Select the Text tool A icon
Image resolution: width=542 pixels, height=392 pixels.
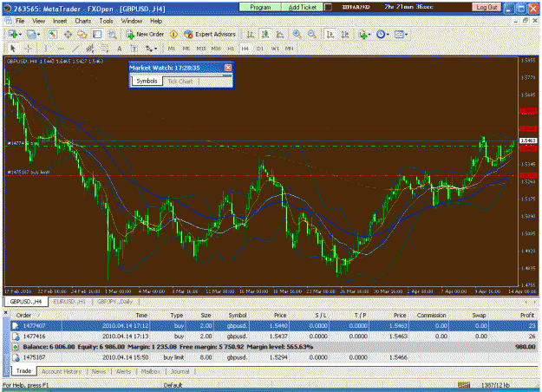click(120, 49)
